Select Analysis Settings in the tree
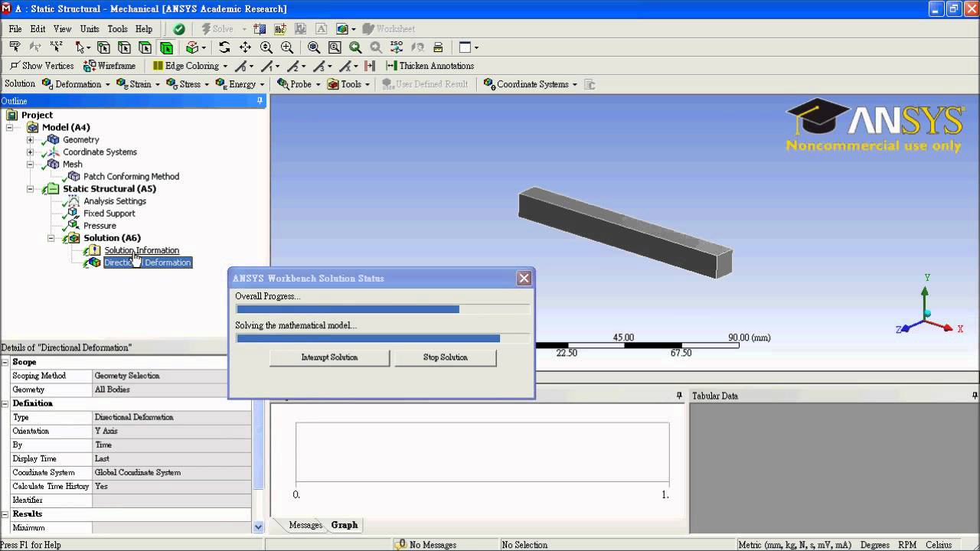 click(x=114, y=201)
